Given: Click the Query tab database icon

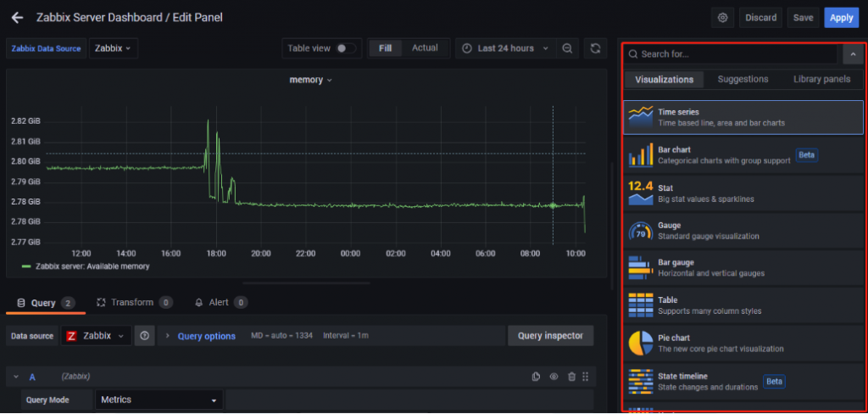Looking at the screenshot, I should (x=21, y=303).
